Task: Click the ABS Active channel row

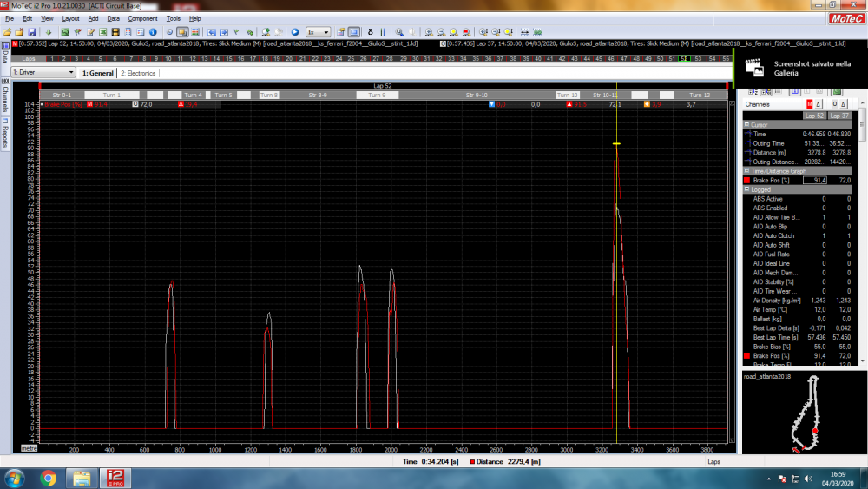Action: pyautogui.click(x=797, y=199)
